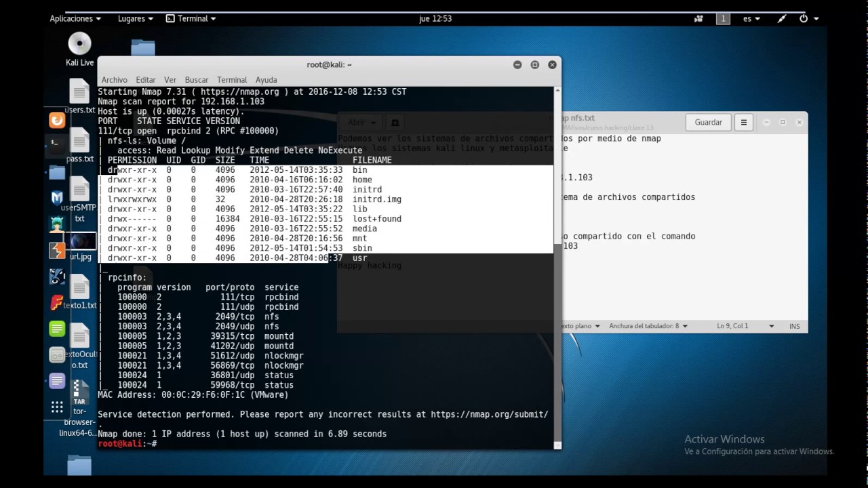Click the 'lost+found' filename in terminal
868x488 pixels.
[x=377, y=219]
